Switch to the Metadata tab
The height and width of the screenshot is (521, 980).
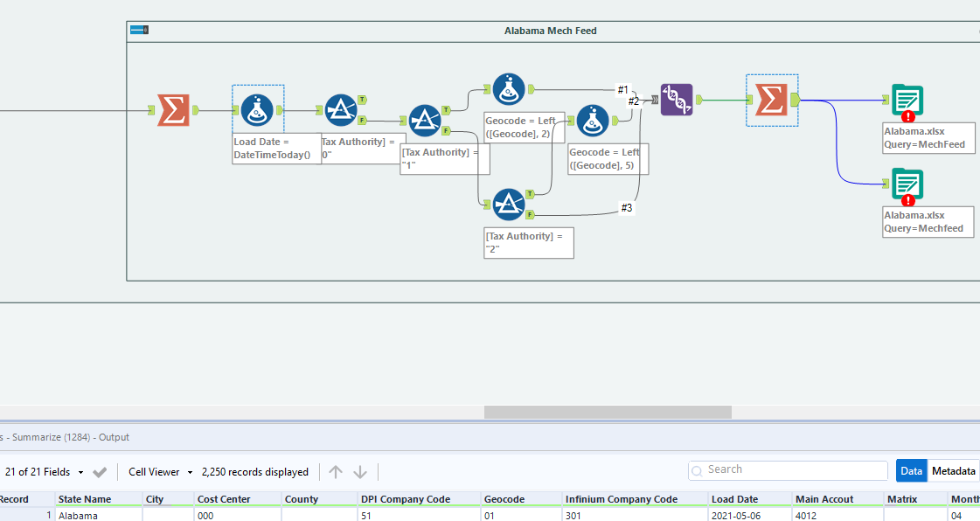coord(953,470)
